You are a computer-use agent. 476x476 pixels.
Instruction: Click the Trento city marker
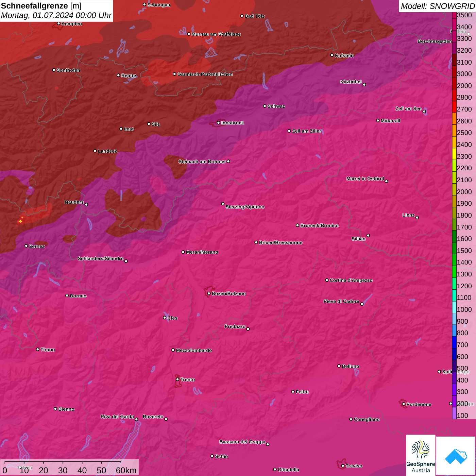point(177,379)
